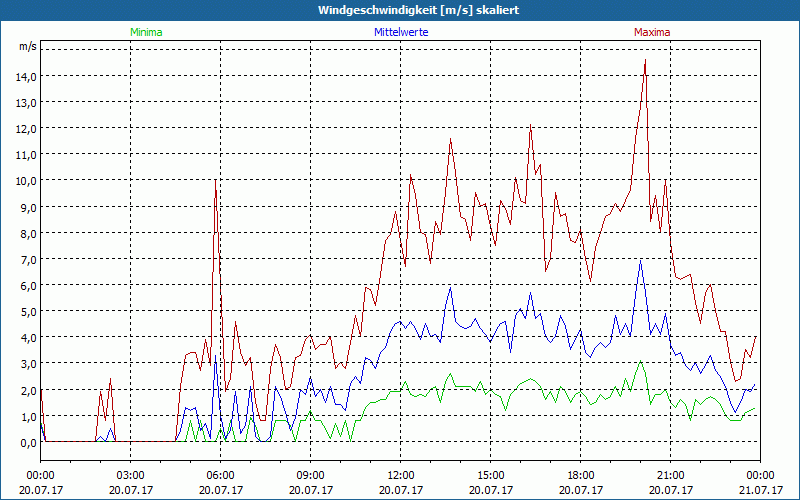The image size is (800, 500).
Task: Select the 5,0 y-axis tick label
Action: point(29,311)
